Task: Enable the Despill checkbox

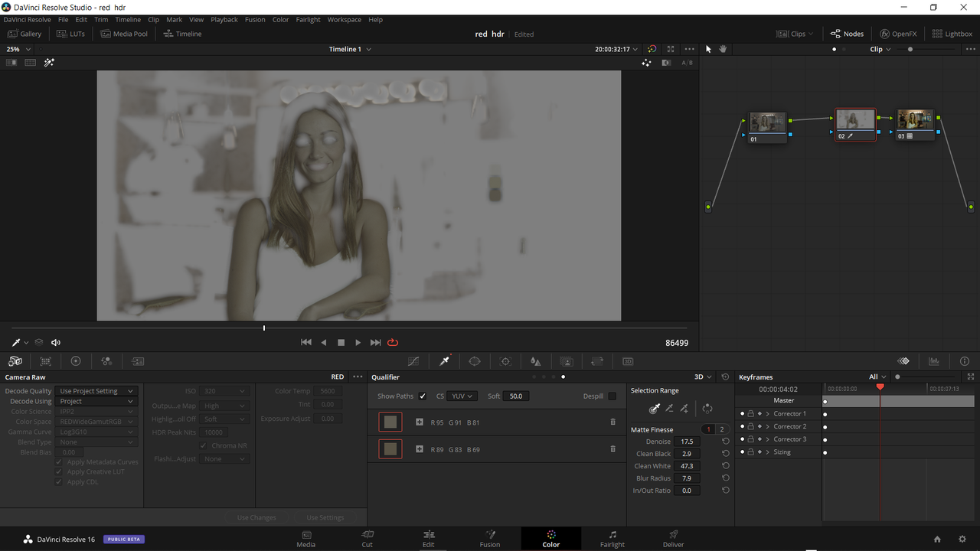Action: [612, 396]
